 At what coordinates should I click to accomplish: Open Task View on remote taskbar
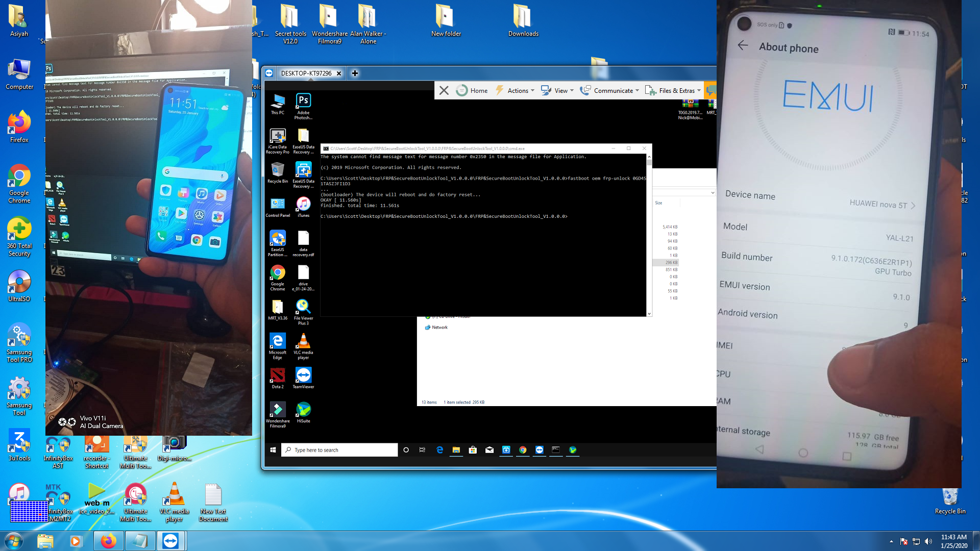click(422, 449)
